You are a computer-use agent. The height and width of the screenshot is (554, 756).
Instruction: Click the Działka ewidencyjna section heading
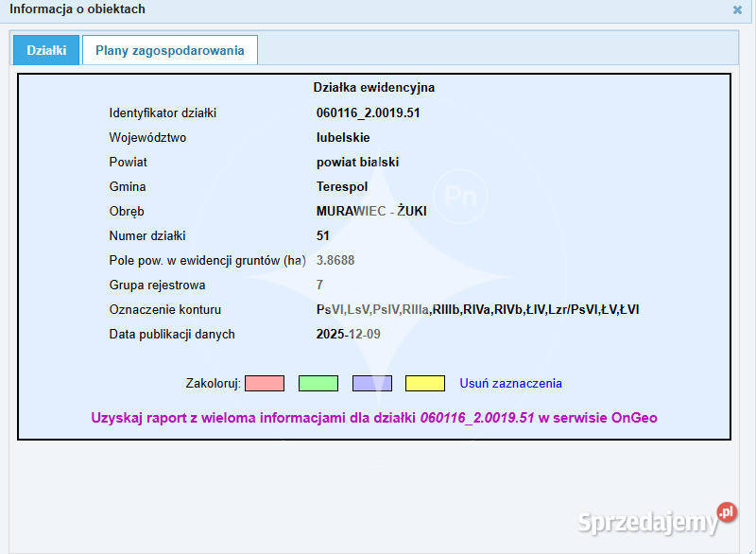373,87
